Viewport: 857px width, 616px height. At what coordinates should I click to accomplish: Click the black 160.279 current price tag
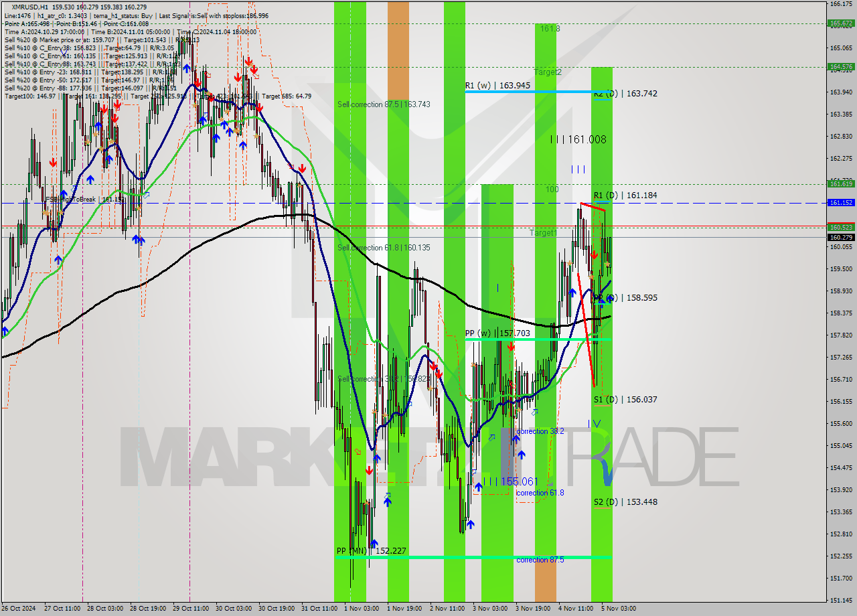pos(841,237)
